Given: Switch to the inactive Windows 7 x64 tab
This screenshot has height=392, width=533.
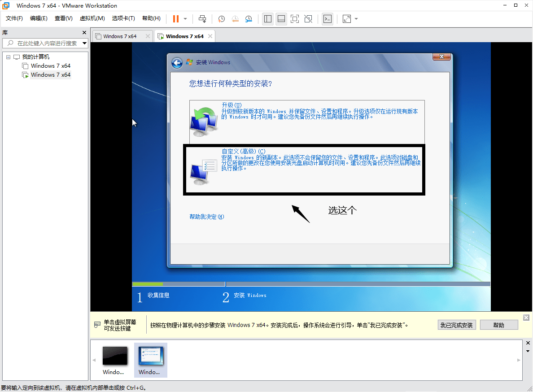Looking at the screenshot, I should pyautogui.click(x=120, y=36).
